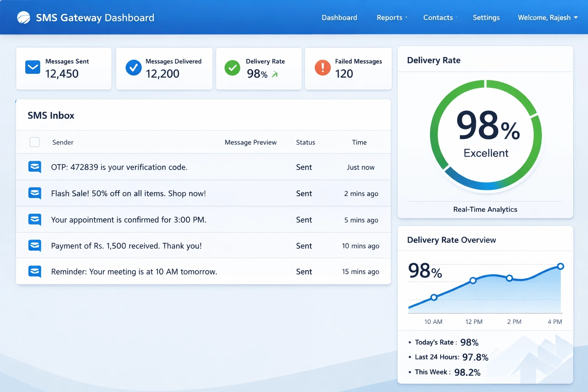
Task: Click the envelope icon on the Flash Sale message
Action: coord(34,193)
